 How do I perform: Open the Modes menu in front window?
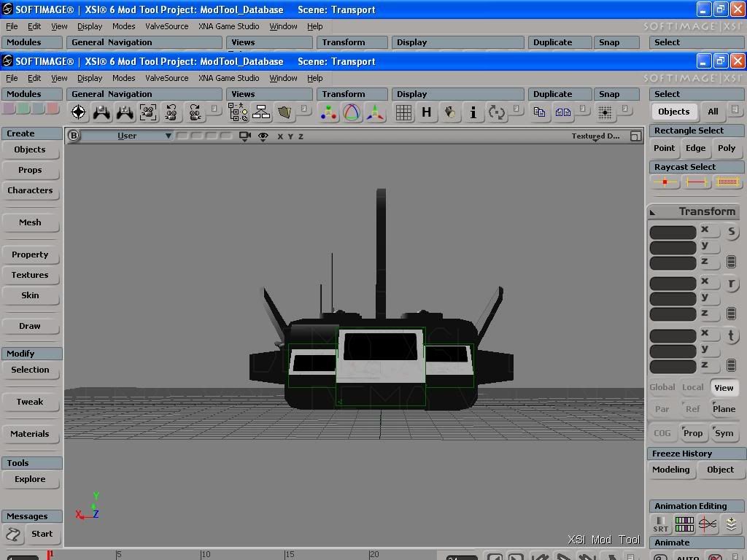(x=124, y=78)
